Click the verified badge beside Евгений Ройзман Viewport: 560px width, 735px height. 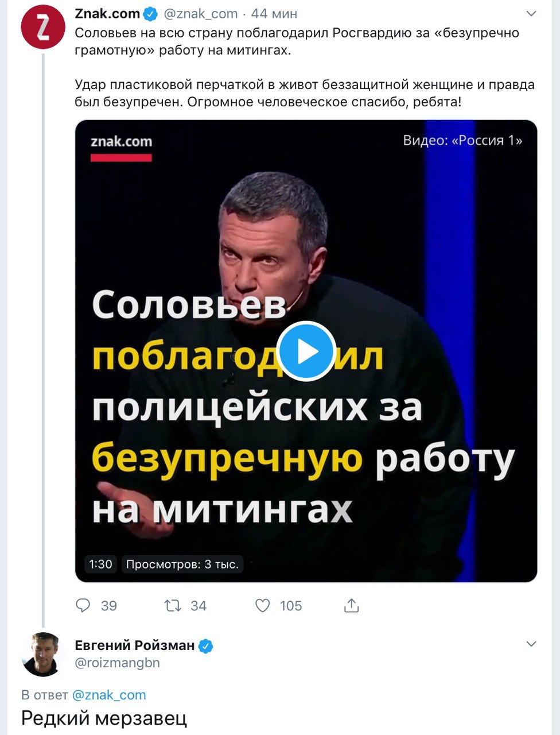coord(205,646)
